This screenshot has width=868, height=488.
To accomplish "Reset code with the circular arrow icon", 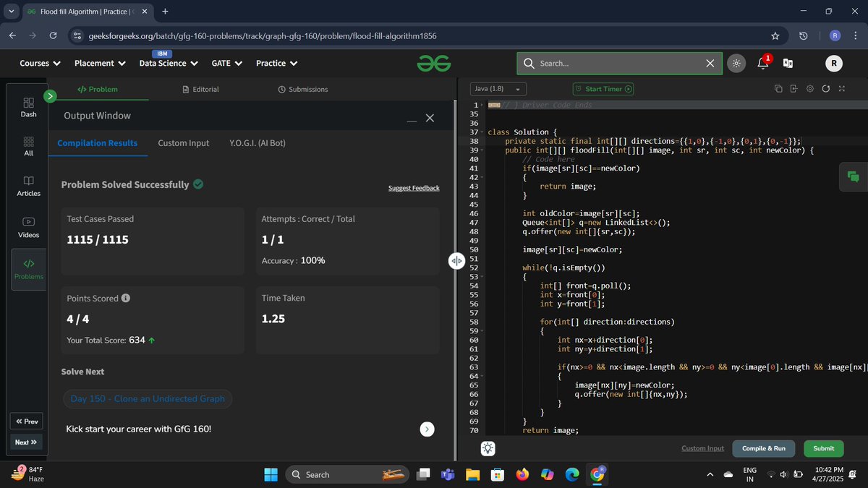I will click(825, 89).
